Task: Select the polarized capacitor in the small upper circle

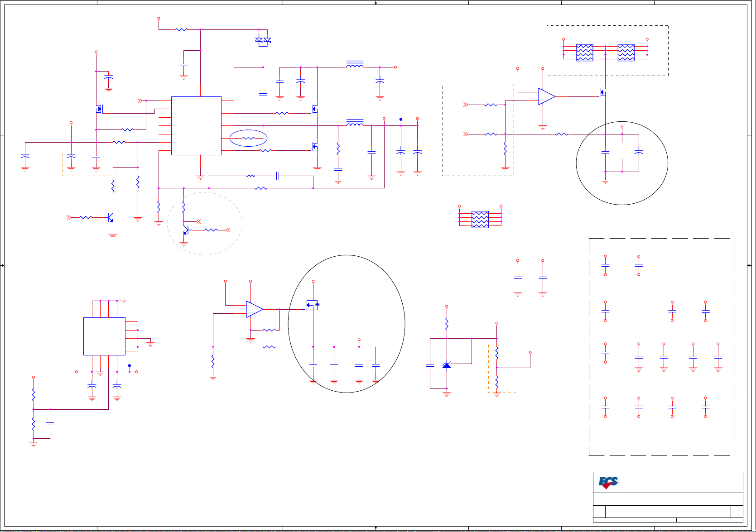Action: 639,152
